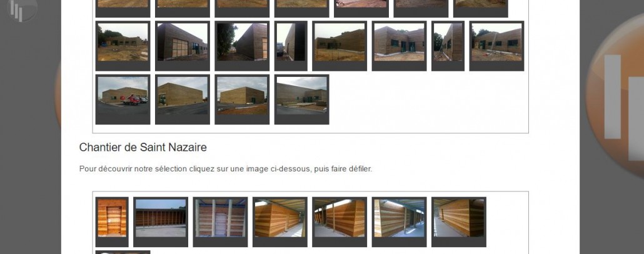644x254 pixels.
Task: View the large glazed facade building photo
Action: tap(183, 46)
